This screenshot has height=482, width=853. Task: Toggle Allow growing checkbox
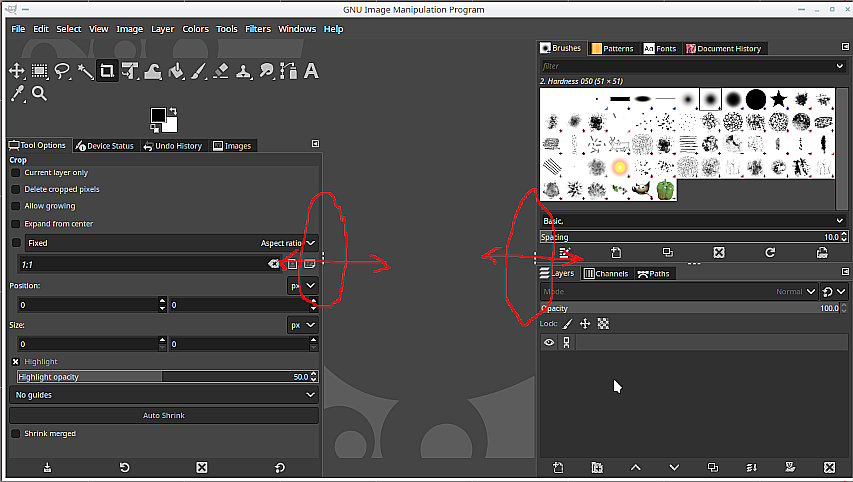[x=16, y=206]
